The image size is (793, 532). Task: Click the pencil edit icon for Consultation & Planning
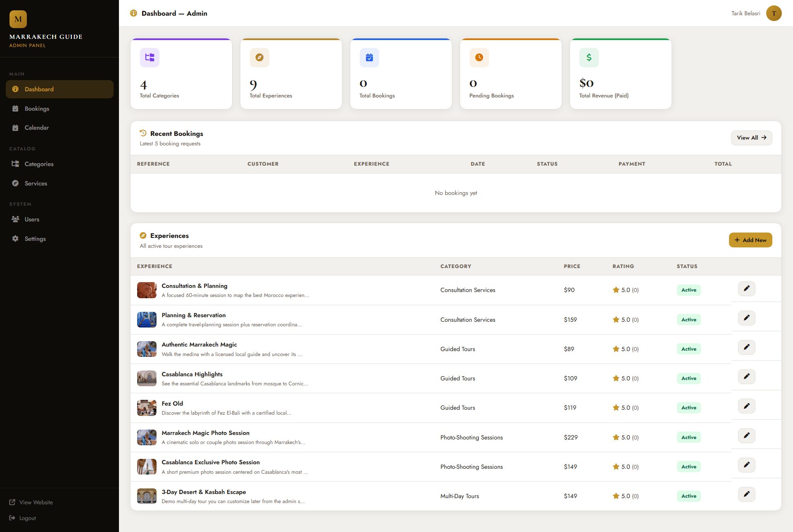746,289
